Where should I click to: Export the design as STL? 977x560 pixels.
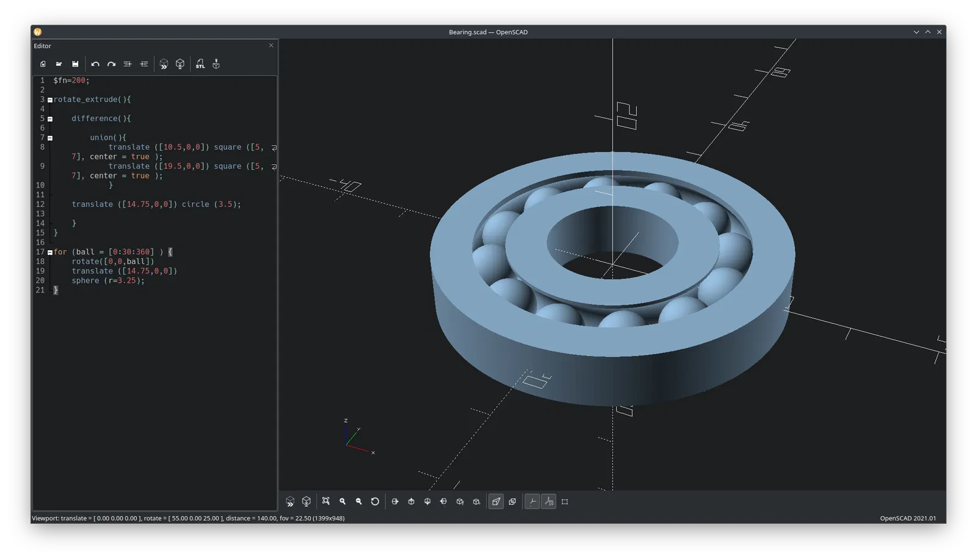click(x=200, y=64)
